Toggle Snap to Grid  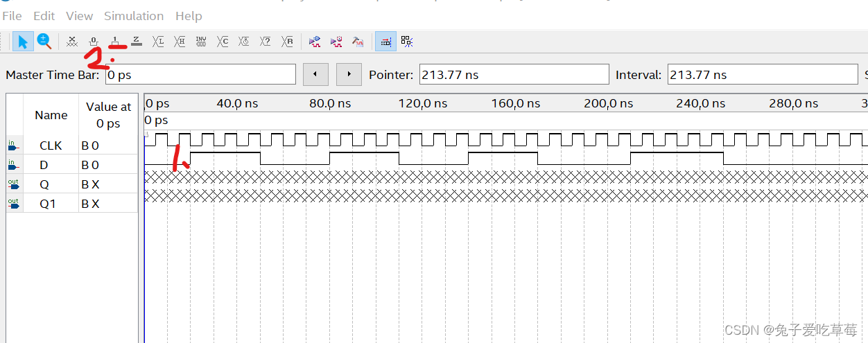tap(385, 42)
